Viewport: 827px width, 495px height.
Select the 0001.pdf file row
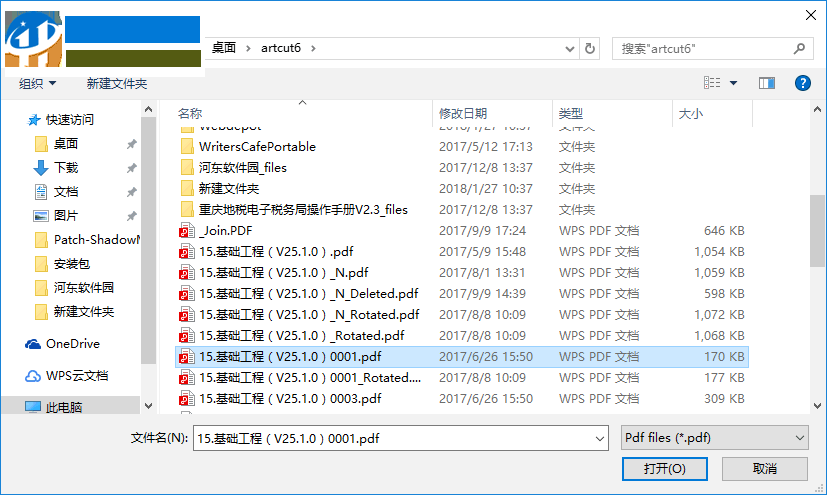tap(461, 357)
